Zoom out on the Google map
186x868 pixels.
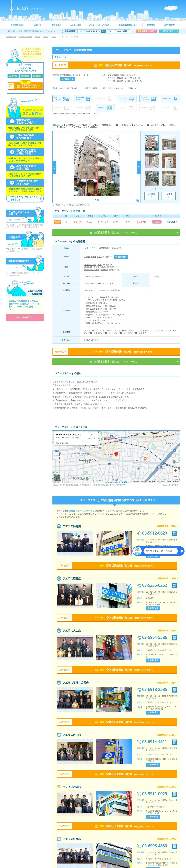coord(176,476)
